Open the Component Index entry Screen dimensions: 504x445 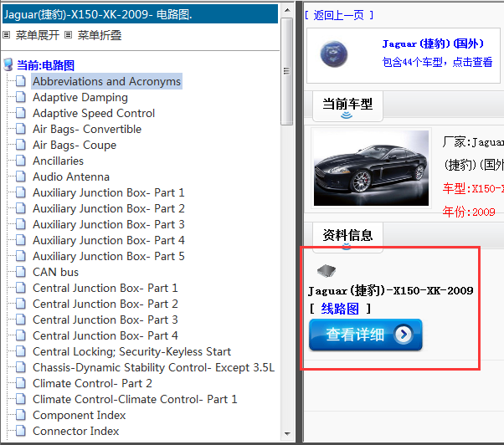(x=79, y=415)
